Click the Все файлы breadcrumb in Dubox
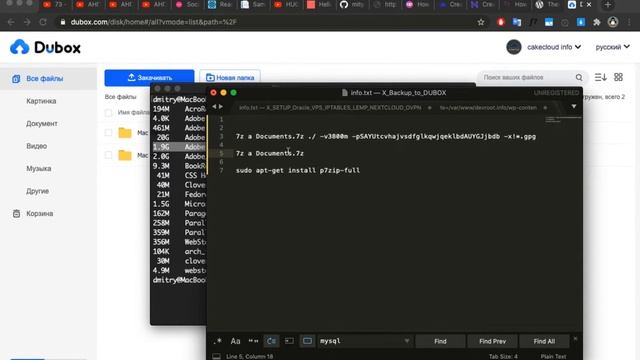 pyautogui.click(x=120, y=97)
